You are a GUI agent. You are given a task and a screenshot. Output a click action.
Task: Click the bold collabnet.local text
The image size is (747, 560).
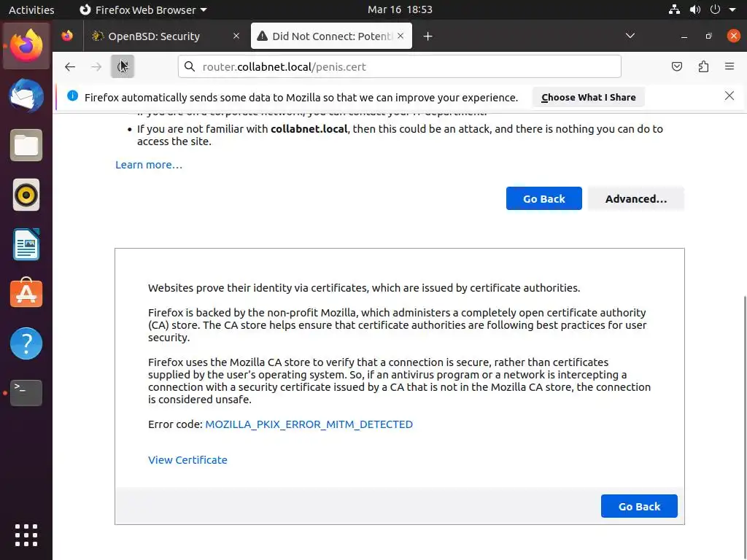(309, 129)
